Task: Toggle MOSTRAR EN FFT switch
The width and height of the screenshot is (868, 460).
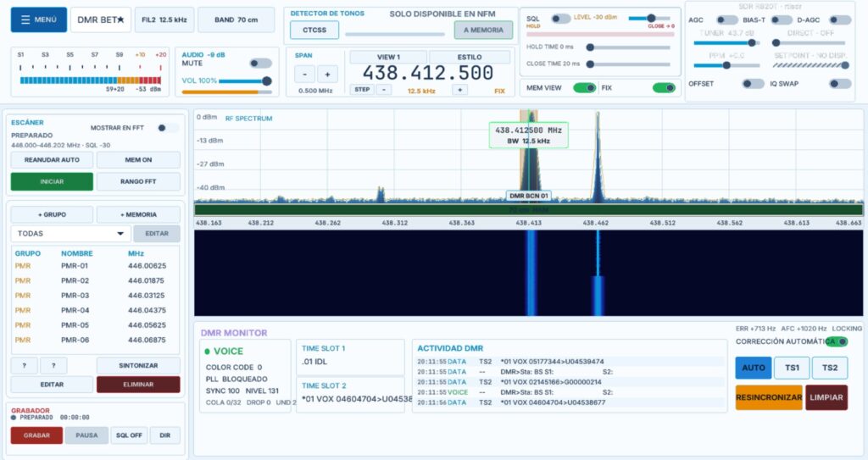Action: tap(167, 128)
